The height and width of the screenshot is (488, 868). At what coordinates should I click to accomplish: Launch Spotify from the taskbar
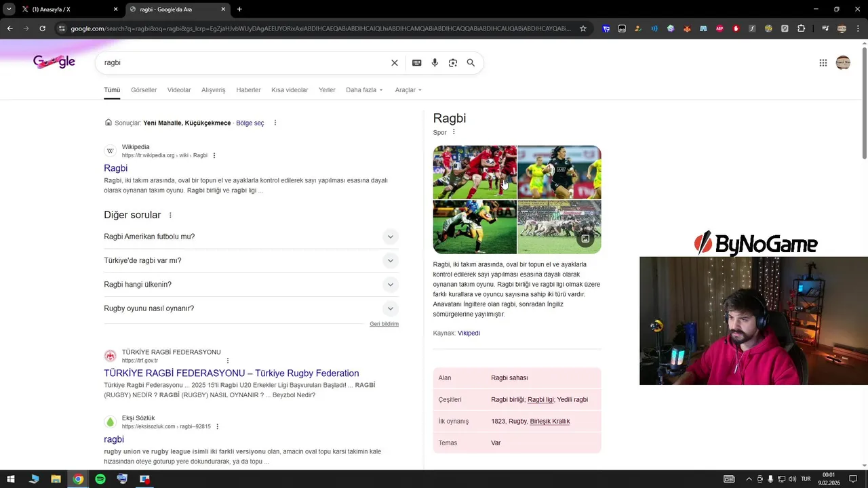pos(100,479)
